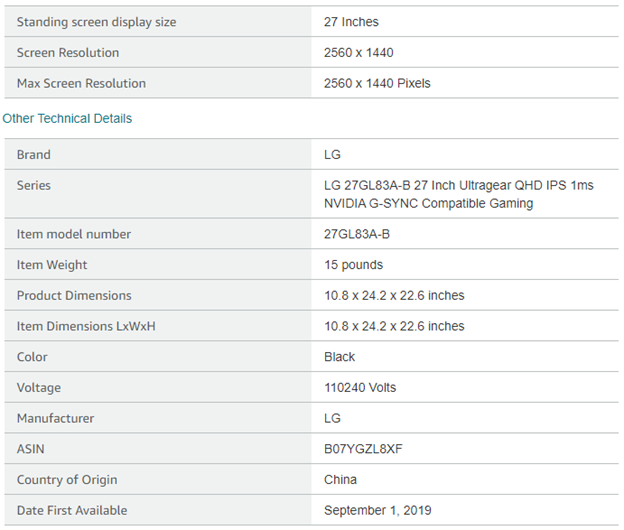Image resolution: width=624 pixels, height=530 pixels.
Task: Click the 110240 Volts value
Action: [362, 387]
